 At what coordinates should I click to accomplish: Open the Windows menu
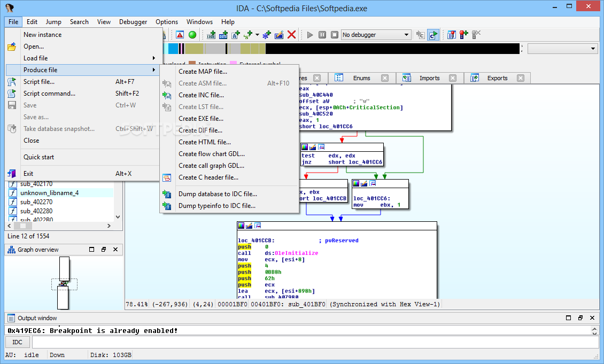point(199,22)
